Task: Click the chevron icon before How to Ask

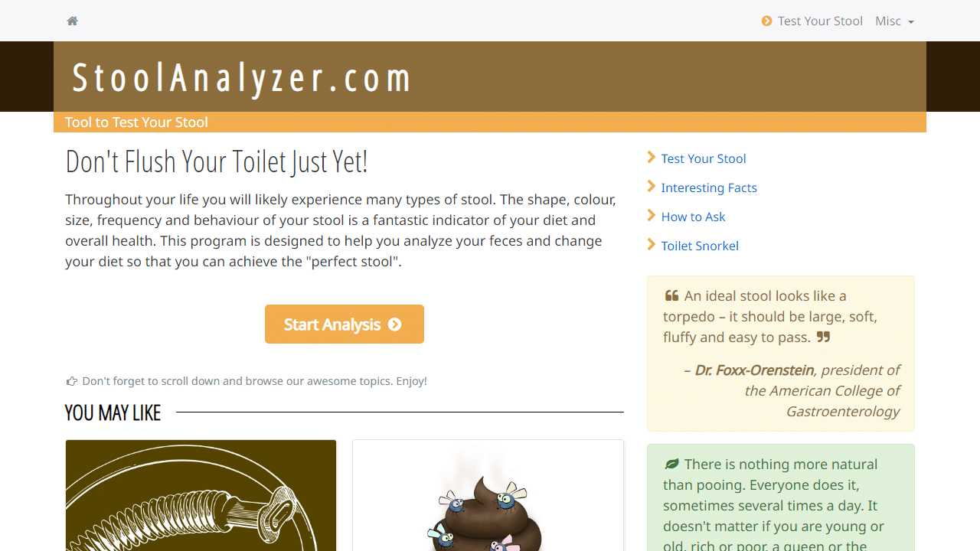Action: pyautogui.click(x=652, y=216)
